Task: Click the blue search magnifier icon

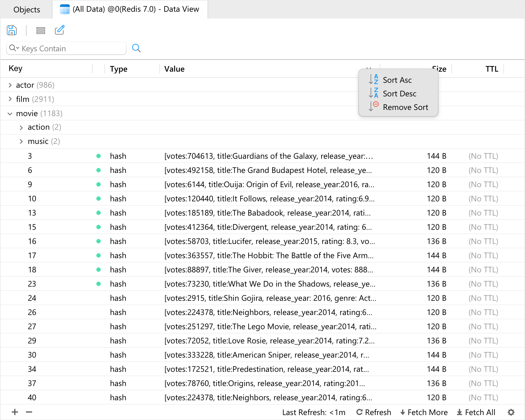Action: coord(136,48)
